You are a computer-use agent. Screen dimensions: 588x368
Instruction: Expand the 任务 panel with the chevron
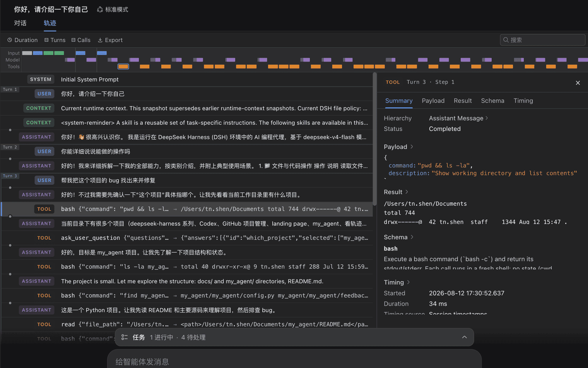(464, 337)
